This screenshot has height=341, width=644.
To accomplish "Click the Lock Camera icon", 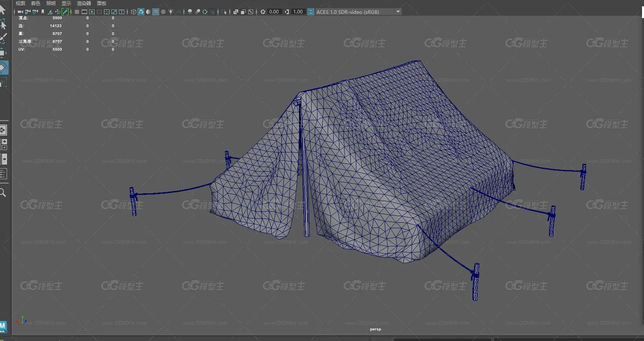I will (x=27, y=12).
